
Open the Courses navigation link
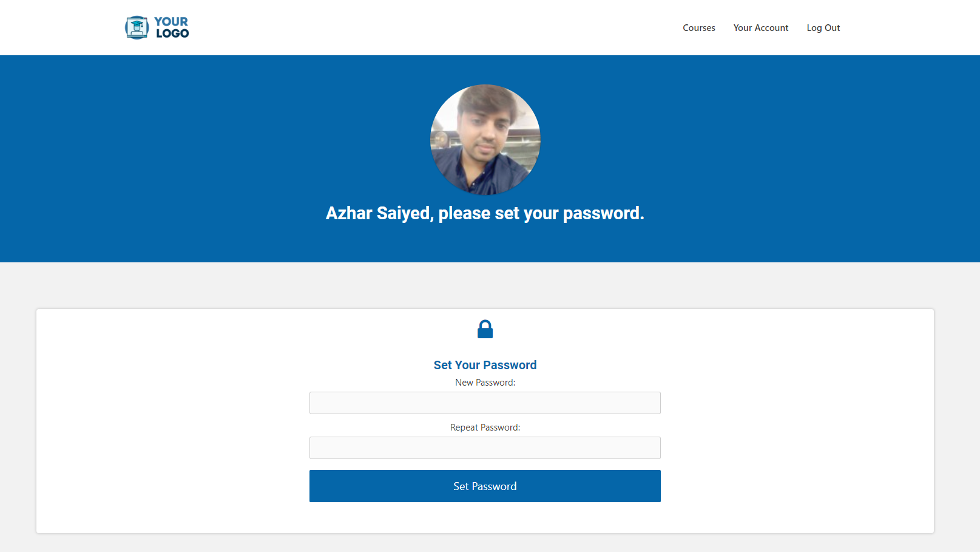pyautogui.click(x=698, y=28)
